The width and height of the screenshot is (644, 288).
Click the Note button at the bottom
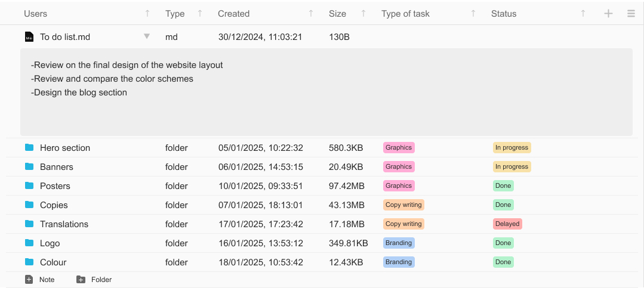(x=40, y=280)
